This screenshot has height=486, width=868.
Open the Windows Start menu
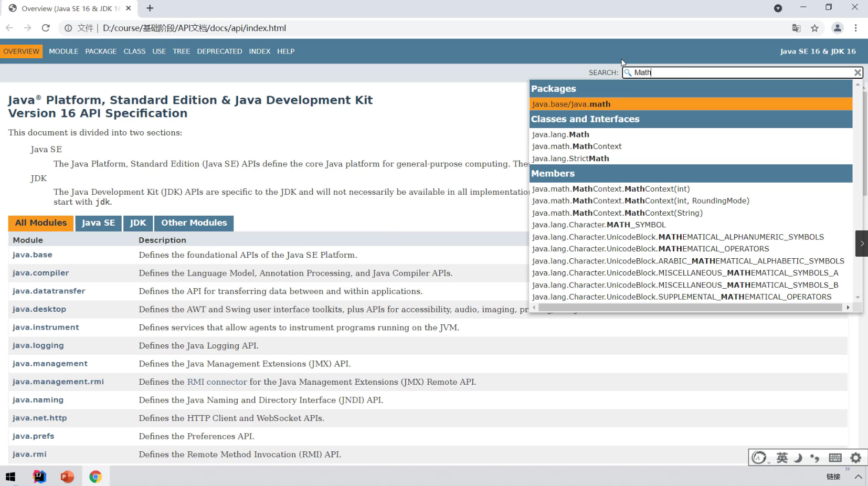10,477
